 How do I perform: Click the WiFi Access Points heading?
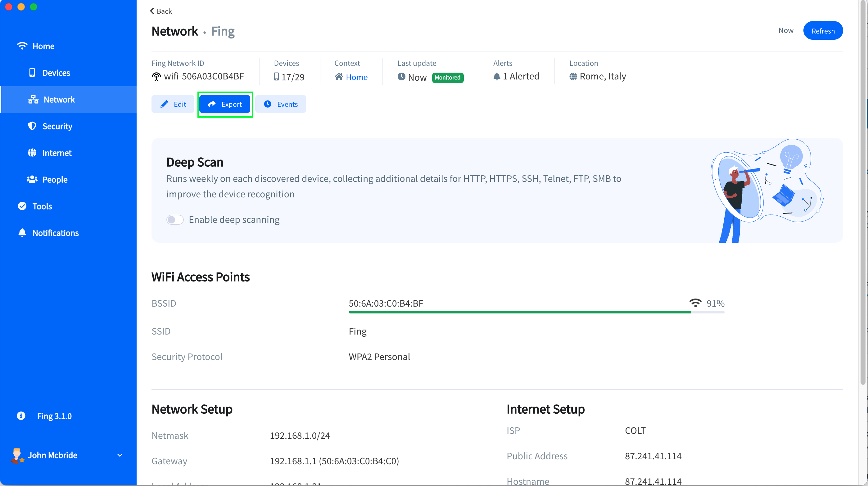click(x=201, y=277)
